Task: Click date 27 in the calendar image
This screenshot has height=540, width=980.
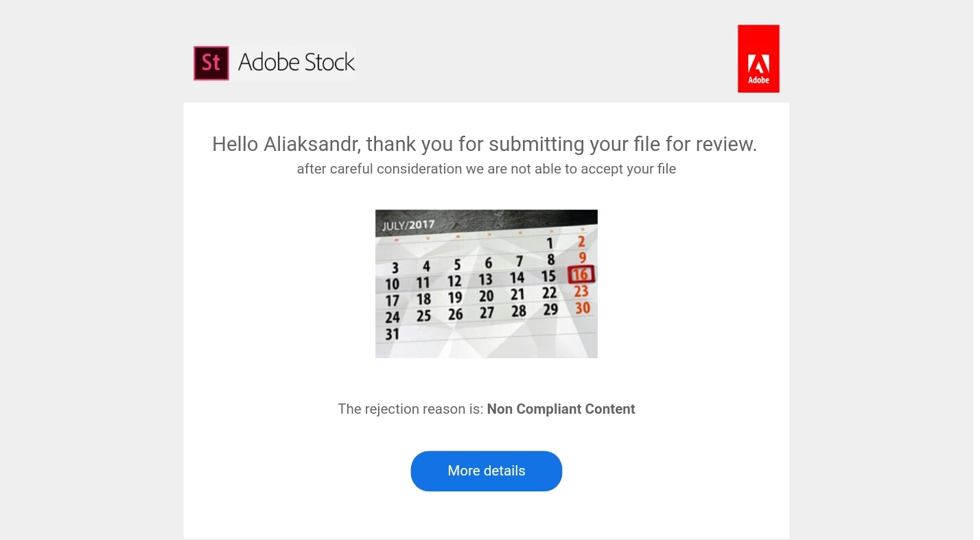Action: [487, 313]
